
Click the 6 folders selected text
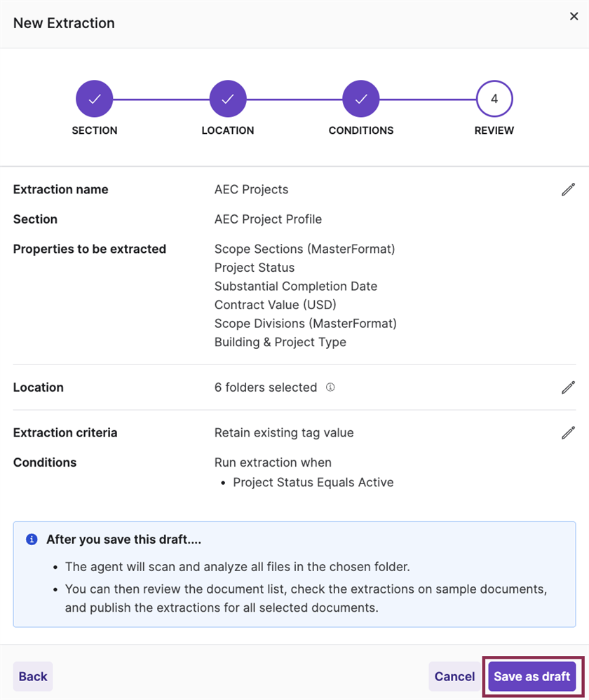266,387
